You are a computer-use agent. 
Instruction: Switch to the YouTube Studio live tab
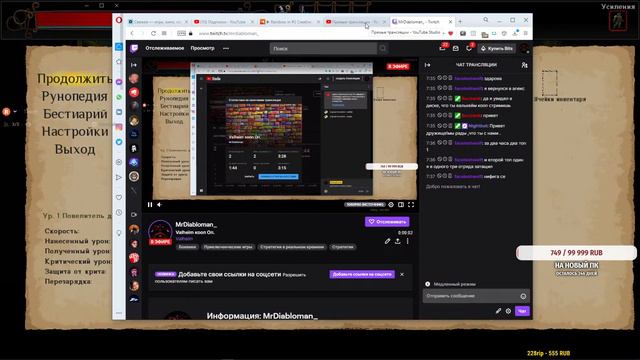pos(355,22)
